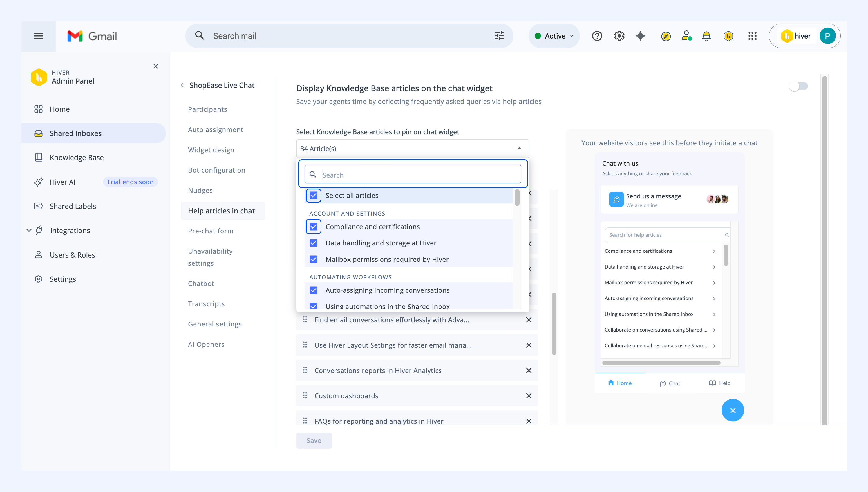The width and height of the screenshot is (868, 492).
Task: Open 'Collaborate on conversations using Shared' preview chevron
Action: click(714, 330)
